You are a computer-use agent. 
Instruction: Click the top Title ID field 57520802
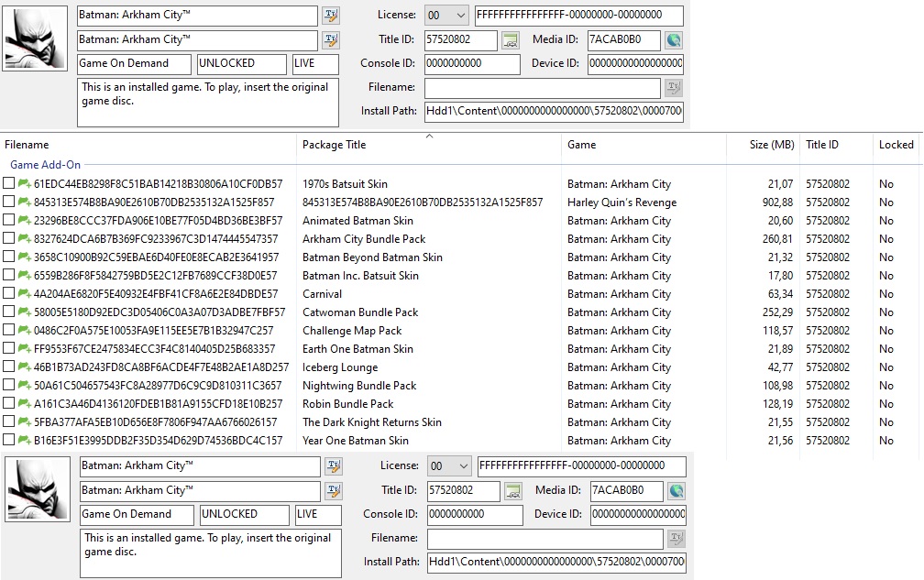461,40
